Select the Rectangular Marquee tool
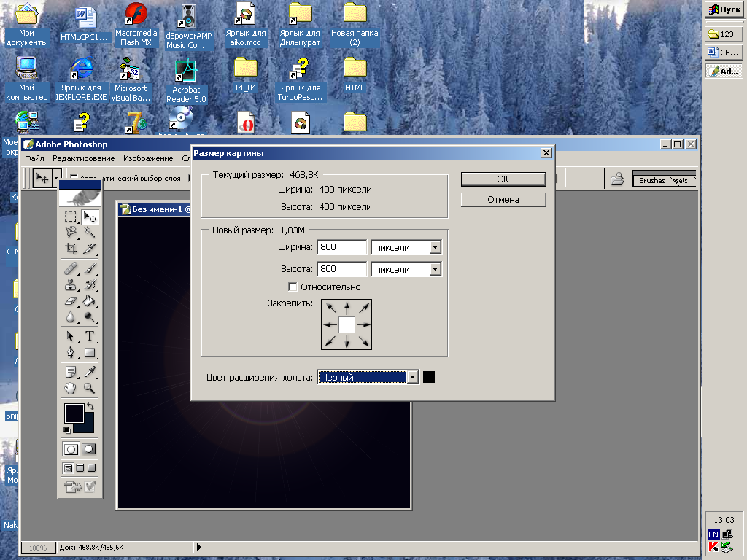 point(71,217)
